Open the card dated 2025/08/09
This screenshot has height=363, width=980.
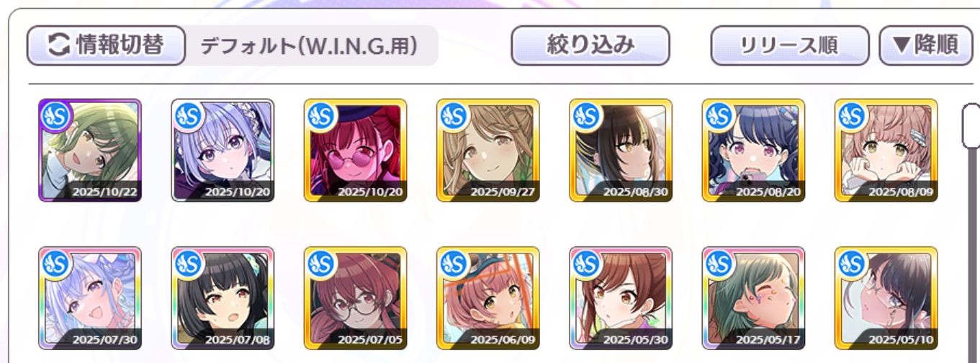coord(886,151)
